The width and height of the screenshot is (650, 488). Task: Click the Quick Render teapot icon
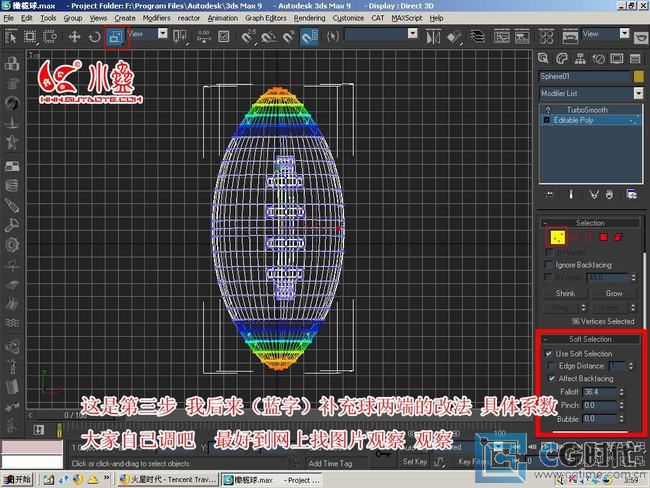tap(641, 38)
